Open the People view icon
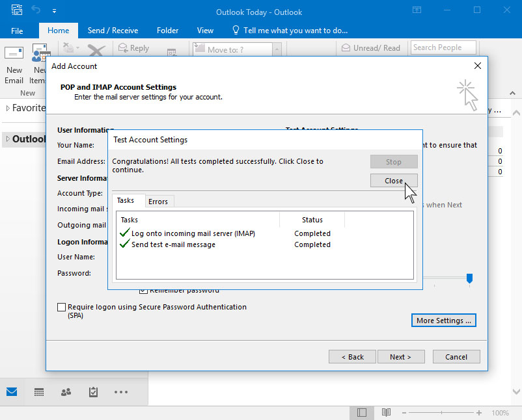 pyautogui.click(x=66, y=392)
